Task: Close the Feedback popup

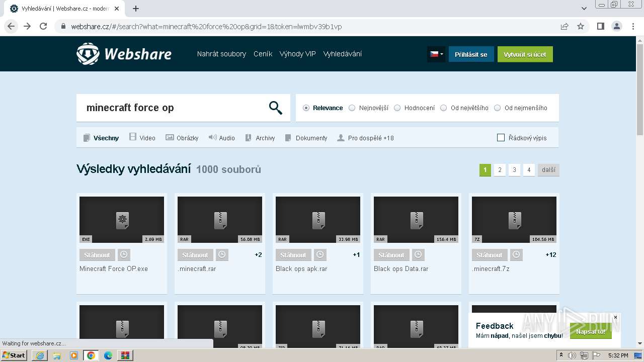Action: click(615, 317)
